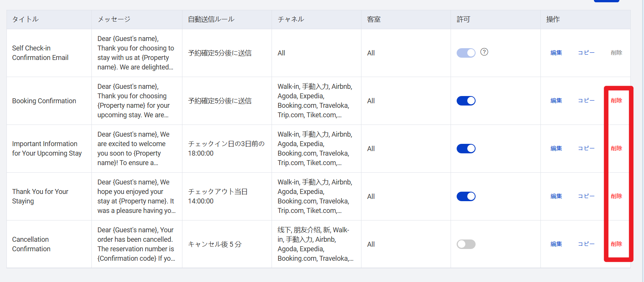Click 削除 for Important Information row
Image resolution: width=644 pixels, height=282 pixels.
pos(616,148)
